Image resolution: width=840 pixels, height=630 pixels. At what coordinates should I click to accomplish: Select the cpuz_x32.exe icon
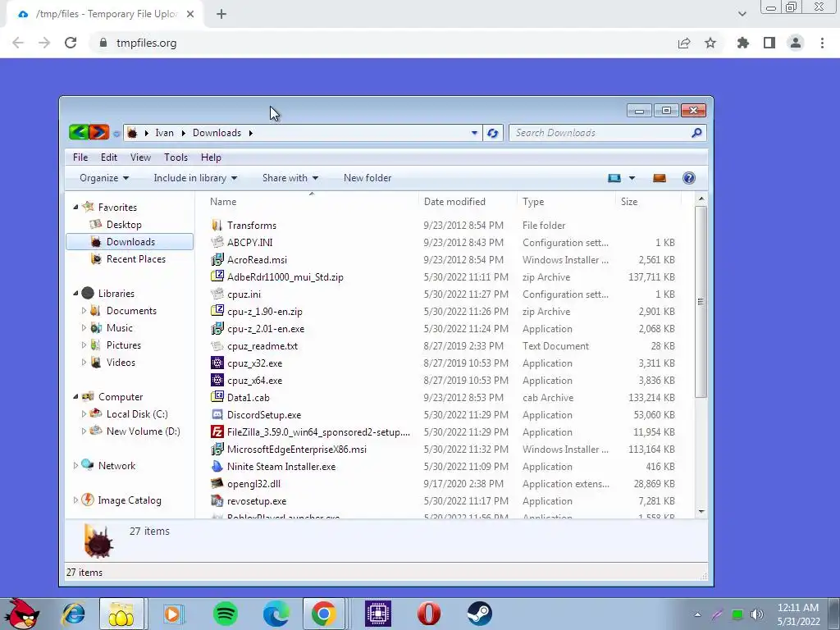[x=217, y=363]
